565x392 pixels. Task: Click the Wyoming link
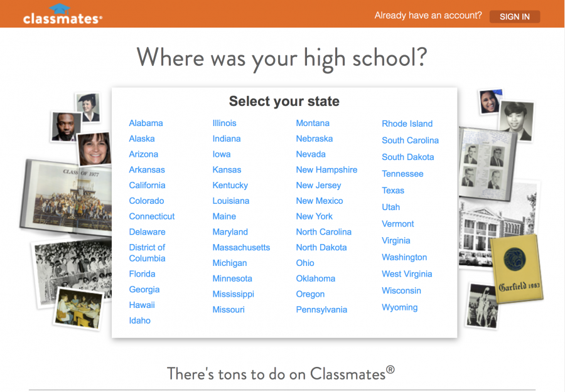[x=400, y=307]
